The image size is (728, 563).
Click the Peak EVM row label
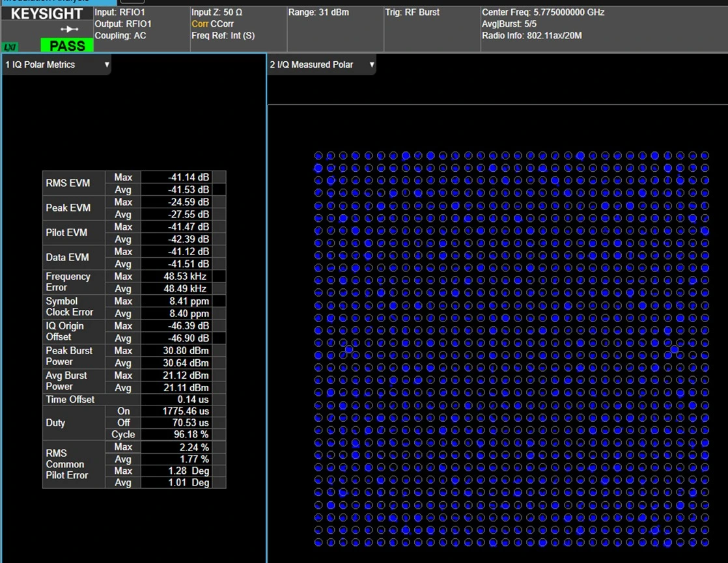click(x=68, y=208)
